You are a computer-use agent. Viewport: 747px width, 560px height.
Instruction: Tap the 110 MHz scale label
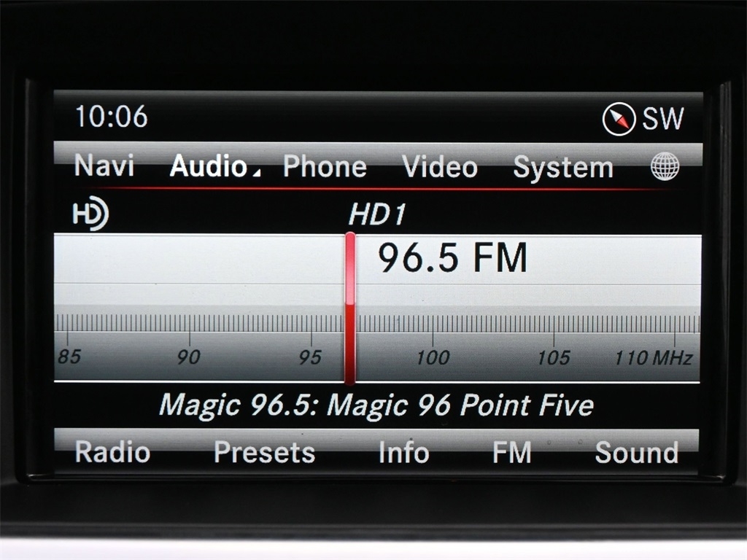[x=653, y=357]
